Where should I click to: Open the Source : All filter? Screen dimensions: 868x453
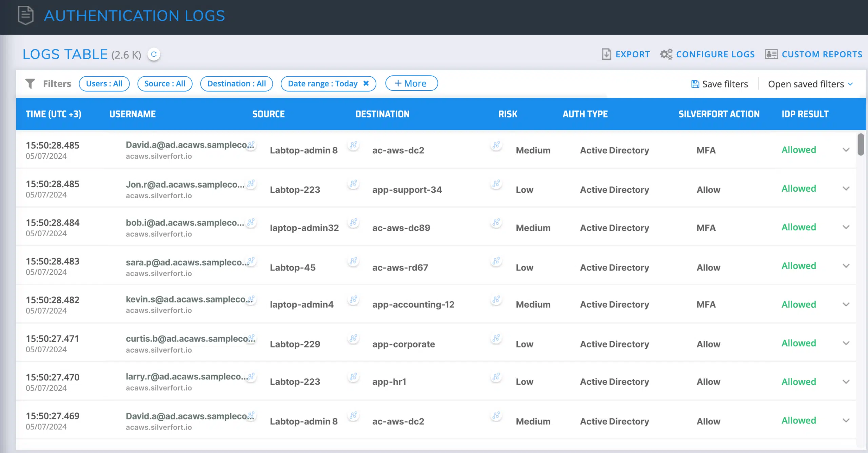click(x=165, y=83)
